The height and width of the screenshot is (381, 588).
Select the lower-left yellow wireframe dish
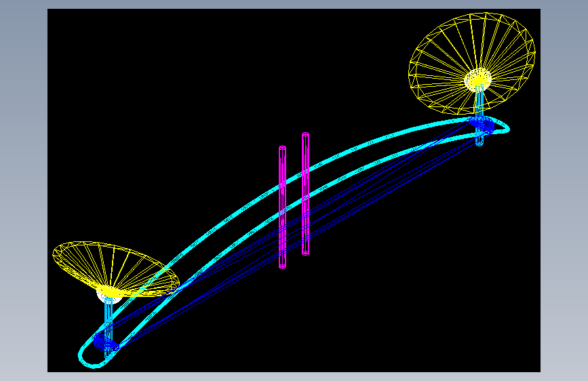point(116,269)
